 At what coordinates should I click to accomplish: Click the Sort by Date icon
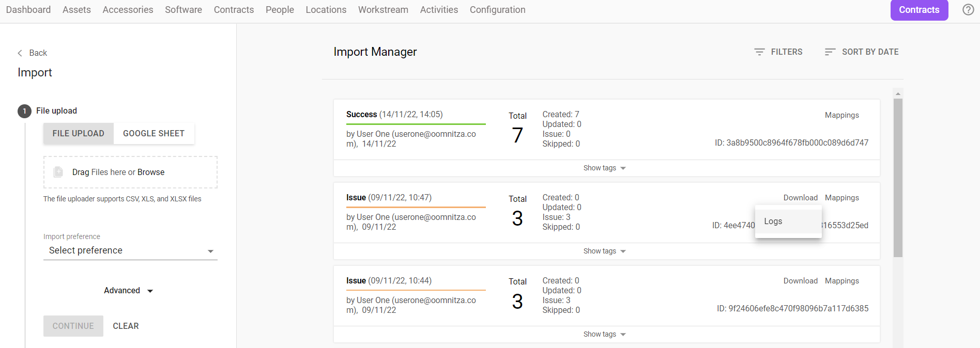pyautogui.click(x=830, y=52)
